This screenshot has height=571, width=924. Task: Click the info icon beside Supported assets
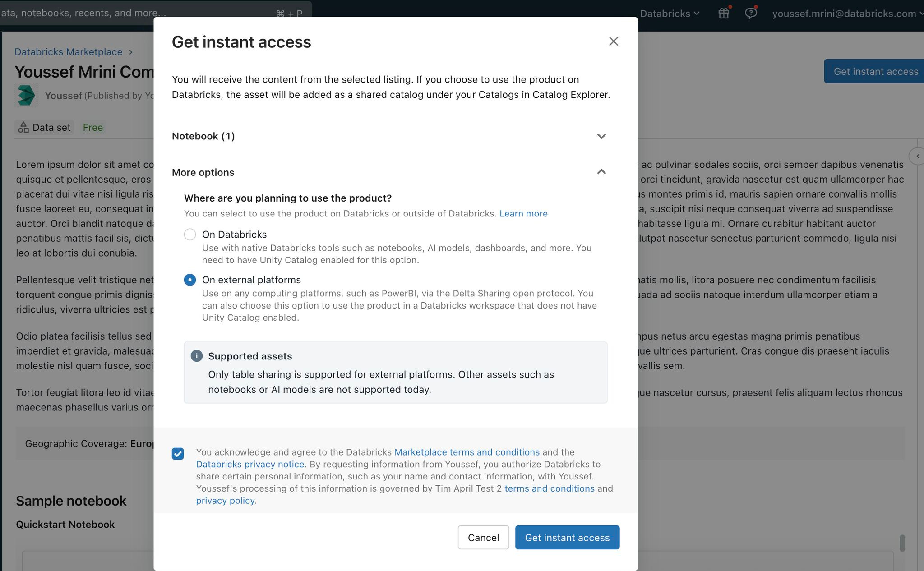click(x=197, y=356)
